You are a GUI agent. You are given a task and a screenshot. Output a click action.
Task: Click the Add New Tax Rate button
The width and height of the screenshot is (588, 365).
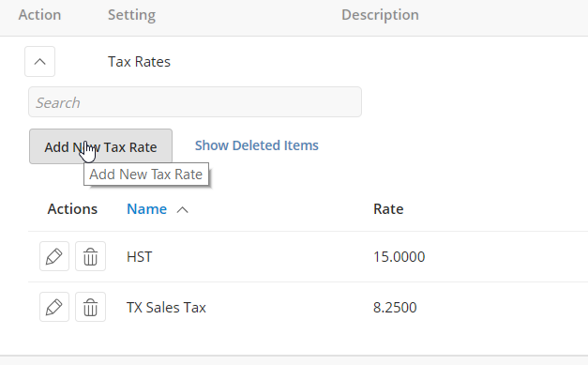point(100,146)
